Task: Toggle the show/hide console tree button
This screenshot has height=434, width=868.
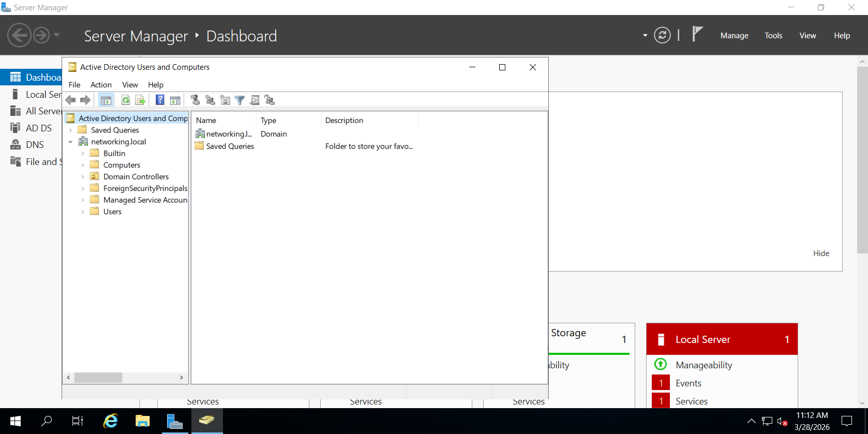Action: point(106,100)
